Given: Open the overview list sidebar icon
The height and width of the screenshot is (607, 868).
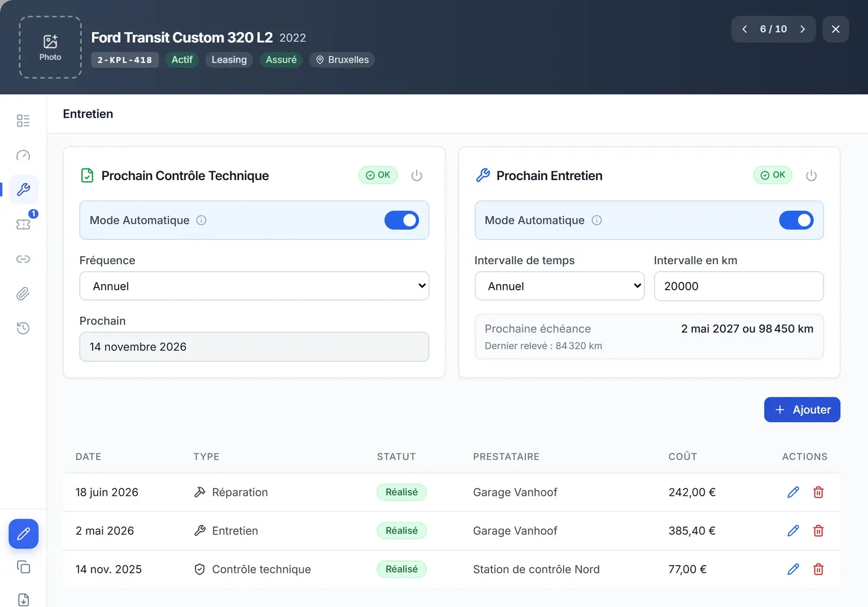Looking at the screenshot, I should click(x=23, y=120).
